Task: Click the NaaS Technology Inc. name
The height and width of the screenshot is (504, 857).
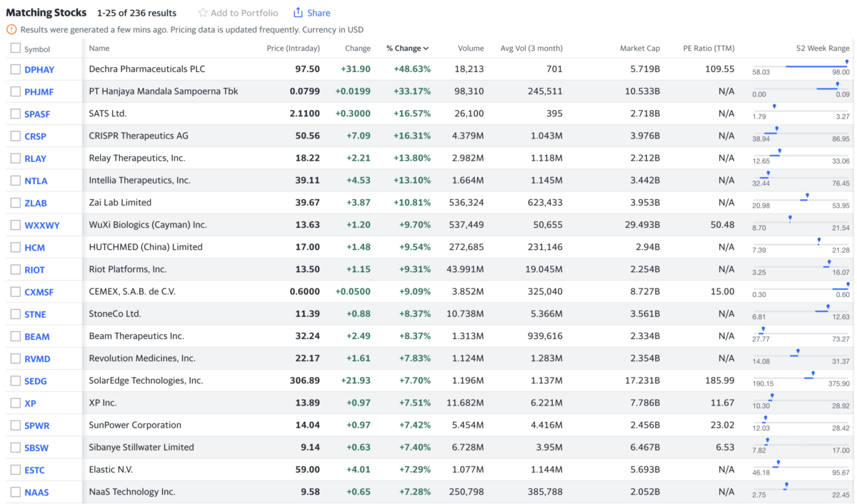Action: tap(132, 492)
